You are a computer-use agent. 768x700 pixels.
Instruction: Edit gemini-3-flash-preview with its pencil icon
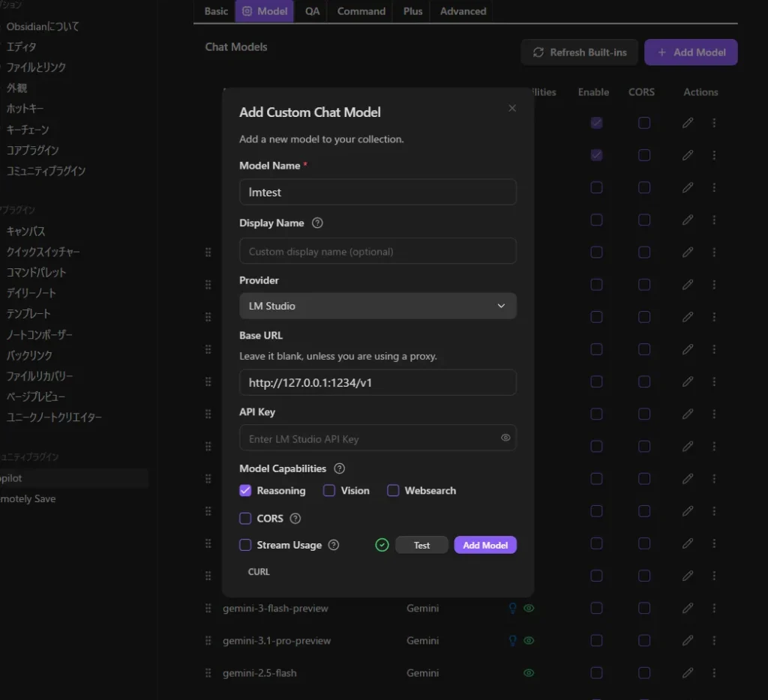(x=688, y=609)
